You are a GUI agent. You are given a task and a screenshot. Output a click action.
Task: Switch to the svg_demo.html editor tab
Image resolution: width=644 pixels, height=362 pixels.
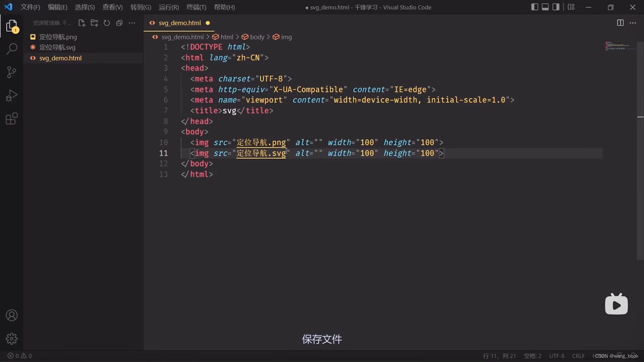[179, 23]
